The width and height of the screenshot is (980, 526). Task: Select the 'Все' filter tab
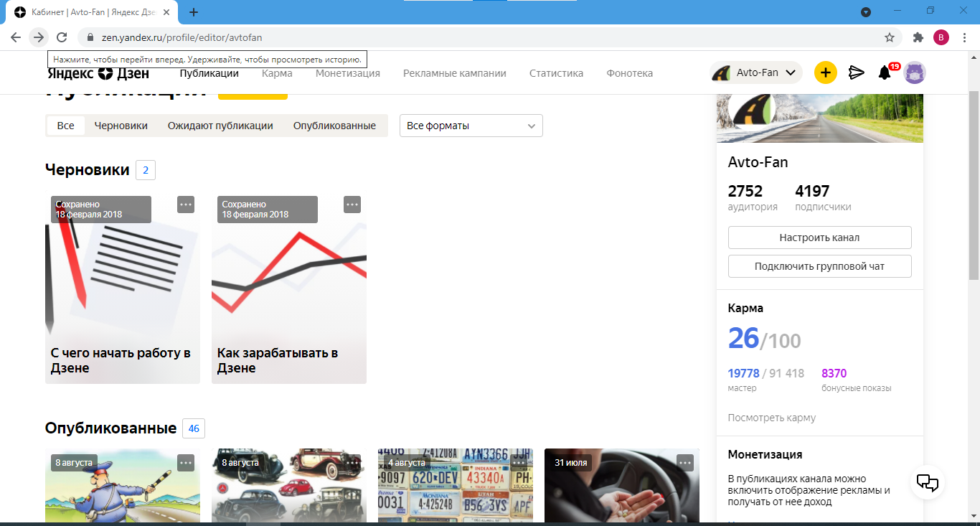[66, 126]
